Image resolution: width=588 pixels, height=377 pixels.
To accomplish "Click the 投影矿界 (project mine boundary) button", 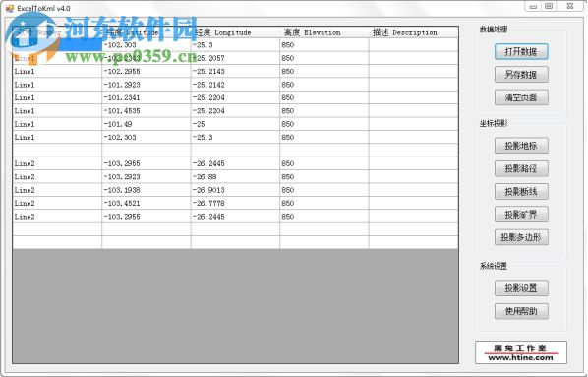I will point(521,215).
